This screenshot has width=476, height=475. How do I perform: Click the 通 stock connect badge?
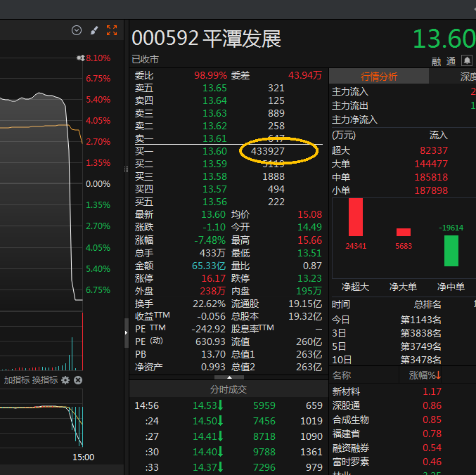[x=451, y=61]
